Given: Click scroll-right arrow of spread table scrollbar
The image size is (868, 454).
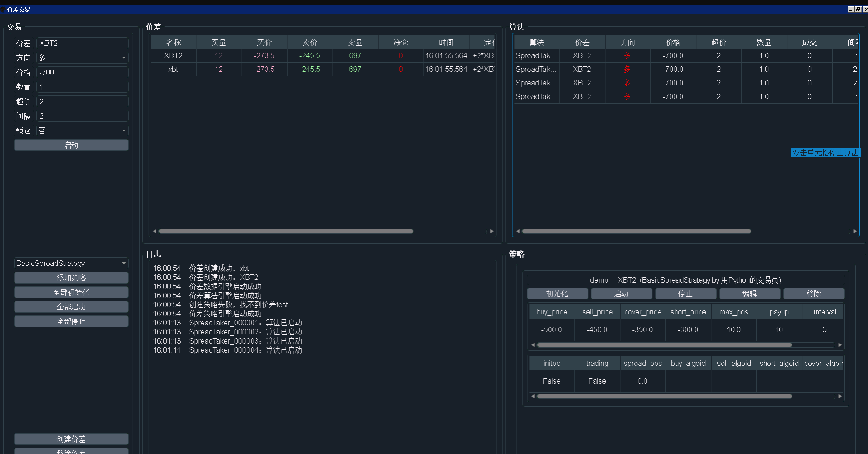Looking at the screenshot, I should tap(492, 231).
